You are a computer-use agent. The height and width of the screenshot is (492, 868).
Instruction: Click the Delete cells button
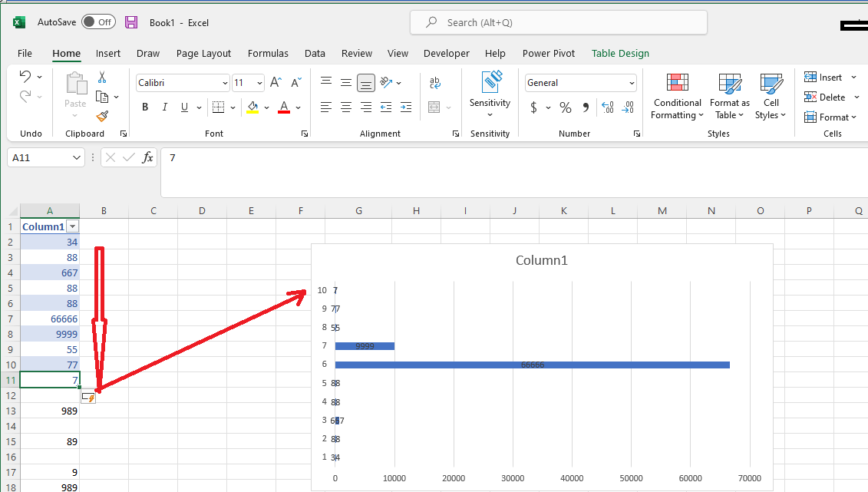(x=825, y=97)
